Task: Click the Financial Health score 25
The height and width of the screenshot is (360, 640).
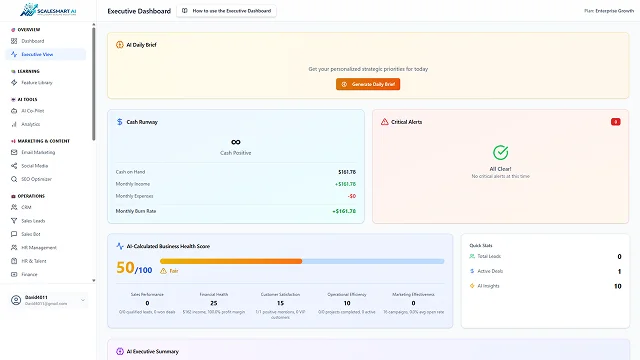Action: click(x=213, y=303)
